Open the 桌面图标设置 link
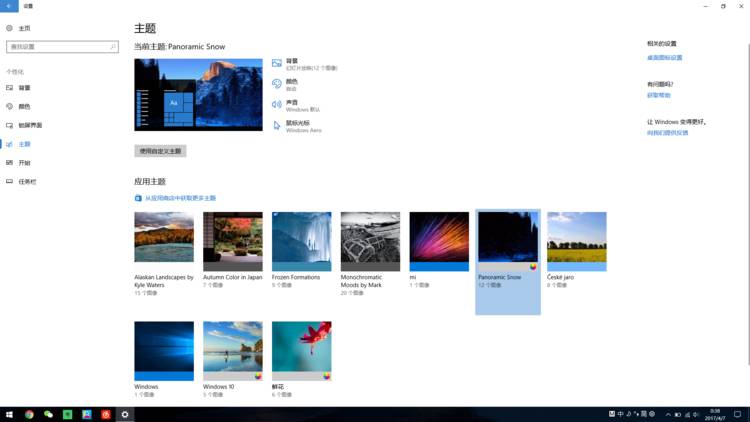Image resolution: width=750 pixels, height=422 pixels. point(664,57)
